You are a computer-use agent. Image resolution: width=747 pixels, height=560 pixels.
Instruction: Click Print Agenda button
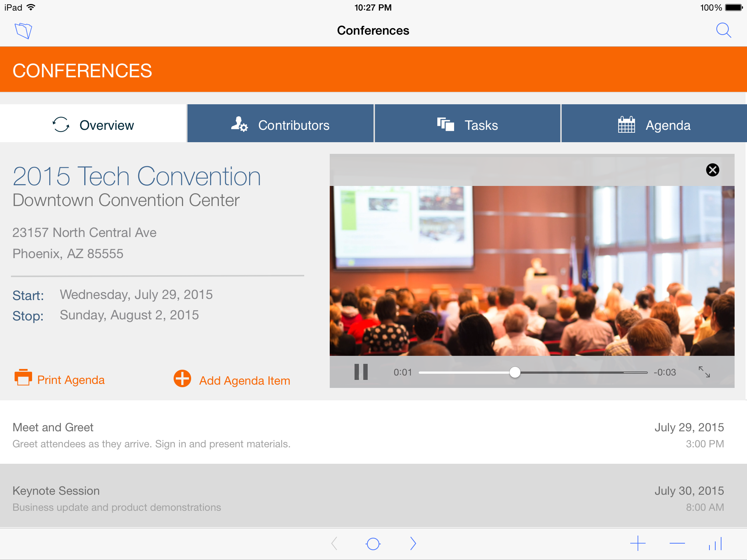coord(60,380)
